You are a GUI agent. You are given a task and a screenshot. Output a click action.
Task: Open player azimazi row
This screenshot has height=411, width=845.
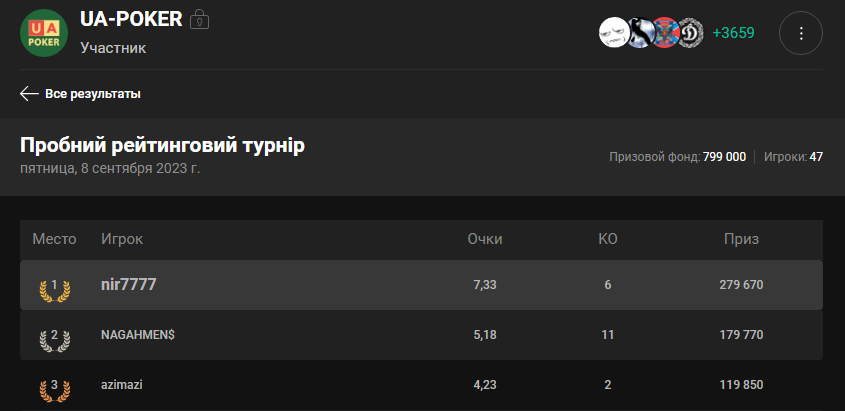point(421,386)
